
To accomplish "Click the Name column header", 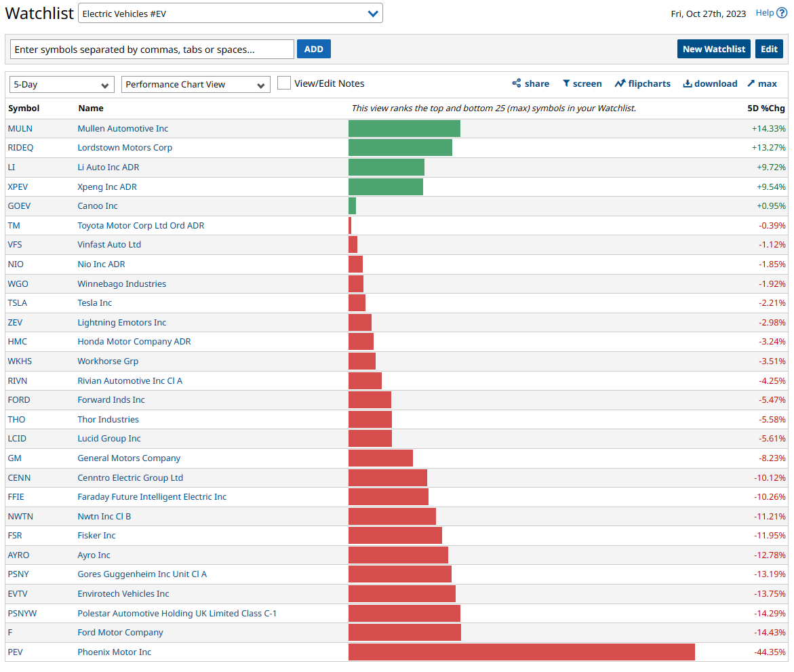I will [91, 108].
